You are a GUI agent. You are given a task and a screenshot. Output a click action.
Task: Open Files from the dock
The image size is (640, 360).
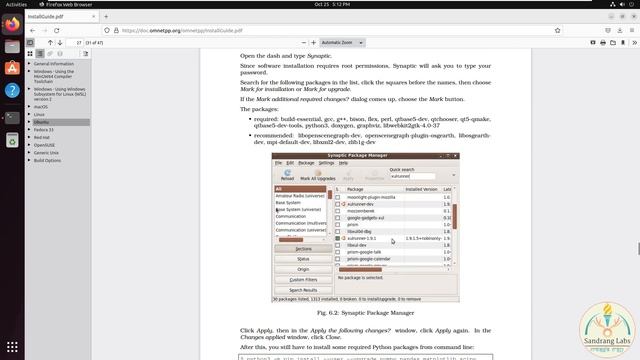tap(12, 47)
